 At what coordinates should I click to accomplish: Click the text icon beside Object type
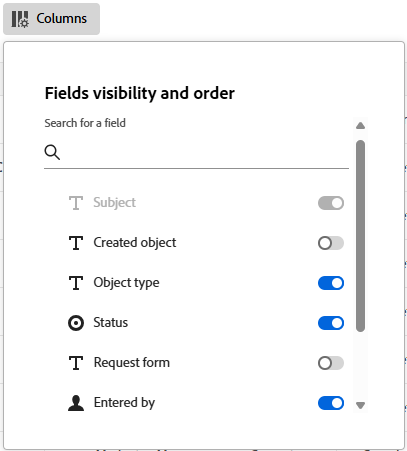click(76, 283)
